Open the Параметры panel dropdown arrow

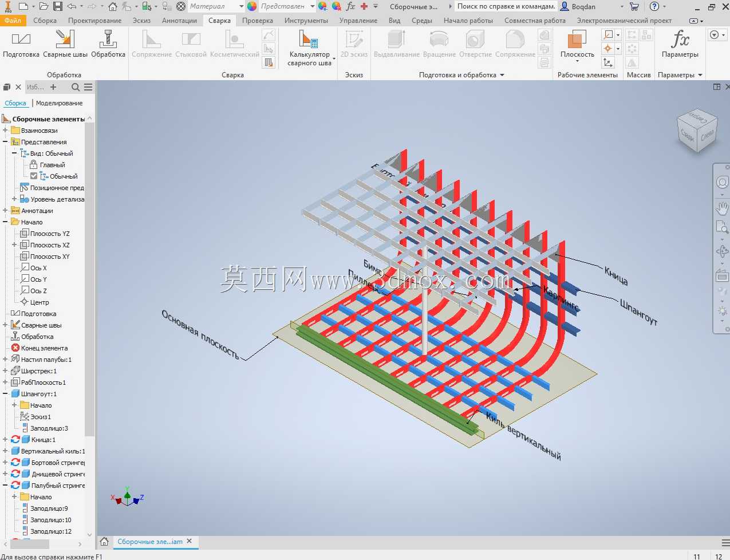(x=700, y=75)
